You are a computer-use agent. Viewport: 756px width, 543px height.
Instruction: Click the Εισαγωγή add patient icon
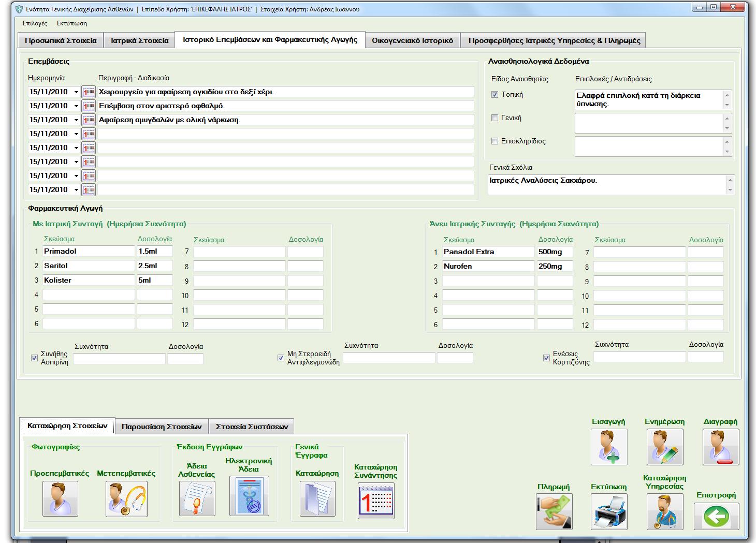point(609,447)
